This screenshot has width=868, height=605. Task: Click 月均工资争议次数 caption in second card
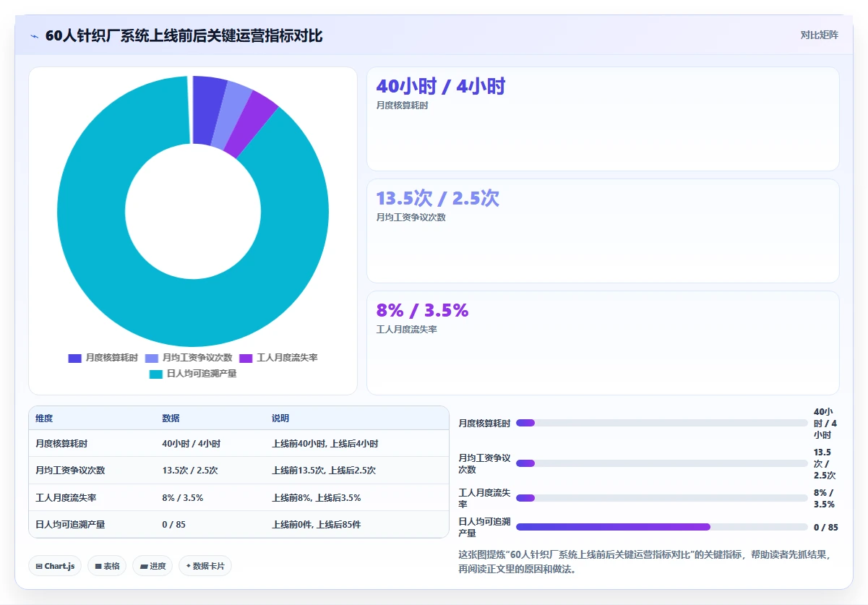[411, 218]
